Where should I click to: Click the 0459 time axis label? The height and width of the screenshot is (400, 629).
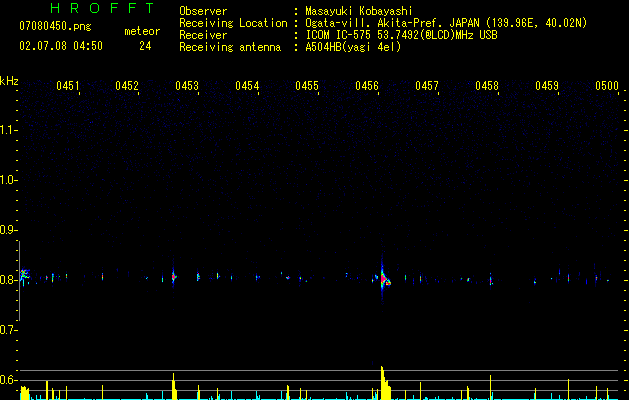[x=547, y=86]
